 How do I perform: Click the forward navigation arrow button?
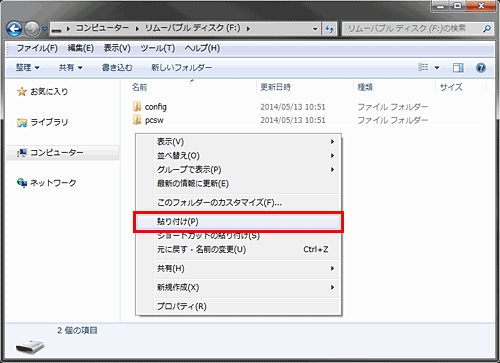click(32, 29)
